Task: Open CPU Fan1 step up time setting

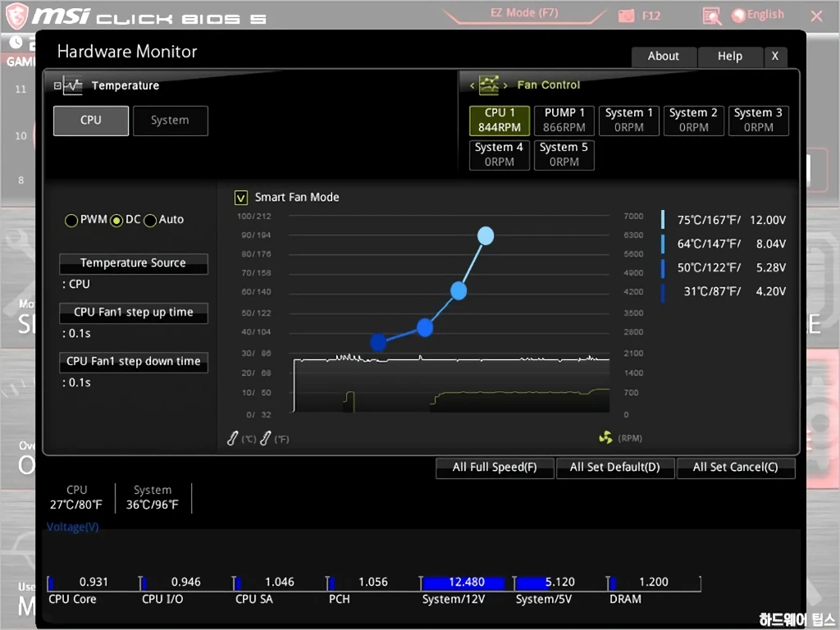Action: click(134, 313)
